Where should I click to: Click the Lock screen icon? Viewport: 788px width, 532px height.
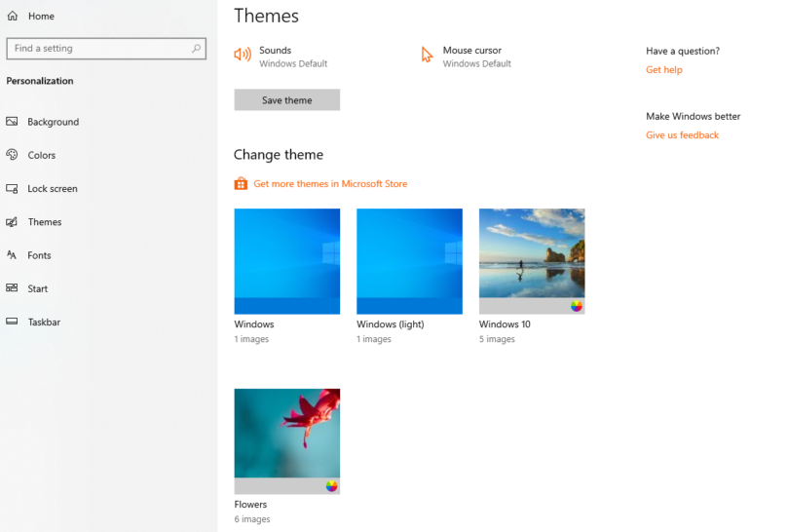pos(12,189)
